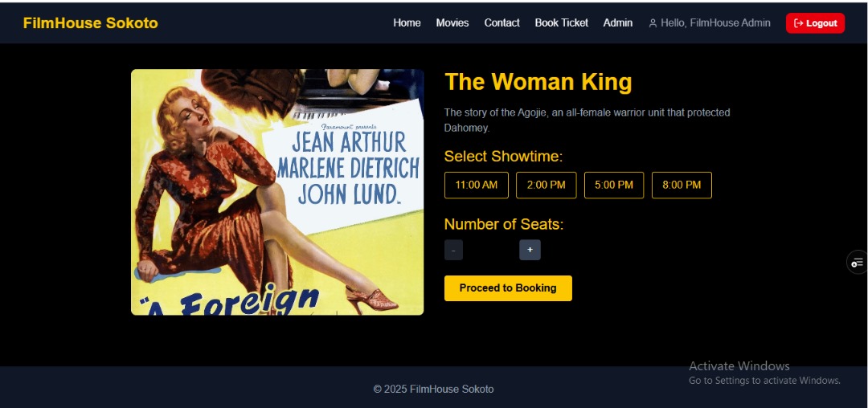Click Proceed to Booking button
The width and height of the screenshot is (868, 408).
click(x=508, y=288)
